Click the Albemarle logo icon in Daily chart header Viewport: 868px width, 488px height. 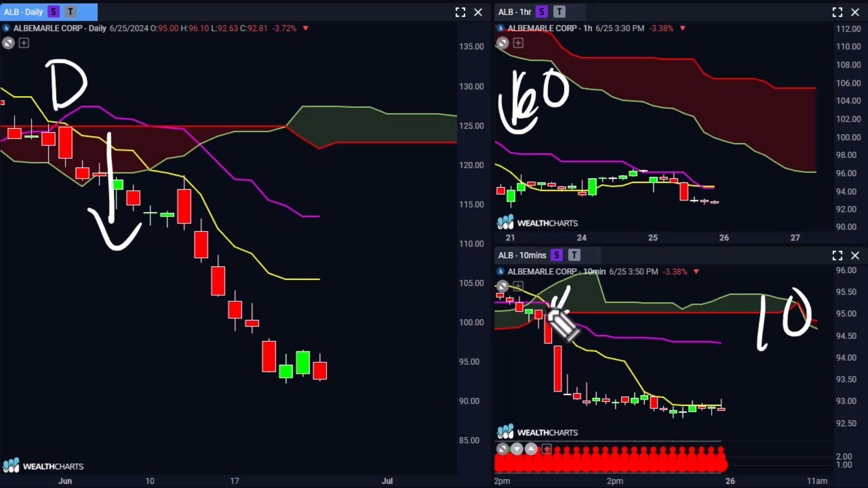(6, 28)
